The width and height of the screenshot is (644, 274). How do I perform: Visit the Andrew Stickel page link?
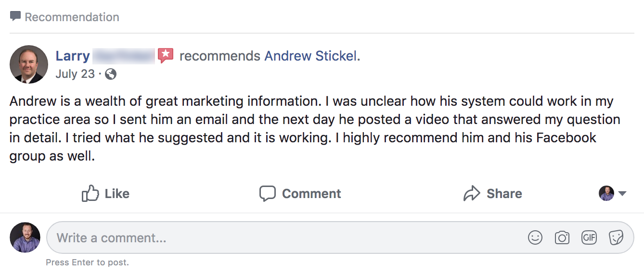(311, 56)
